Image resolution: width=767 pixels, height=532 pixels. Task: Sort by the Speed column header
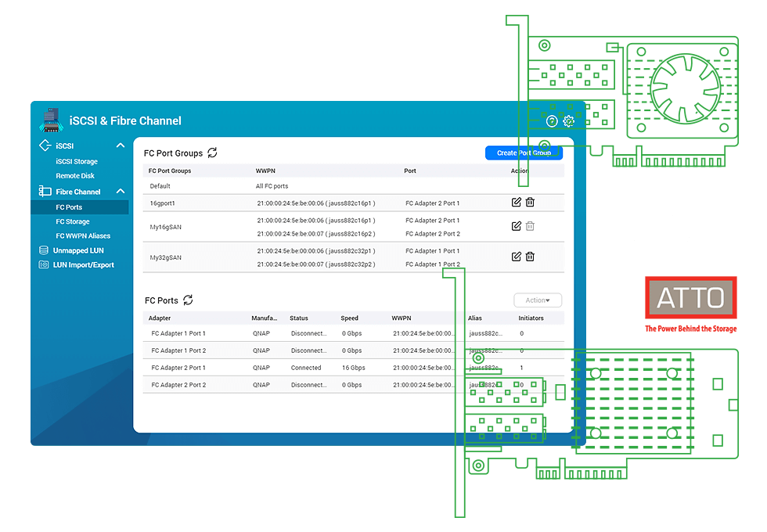(349, 318)
